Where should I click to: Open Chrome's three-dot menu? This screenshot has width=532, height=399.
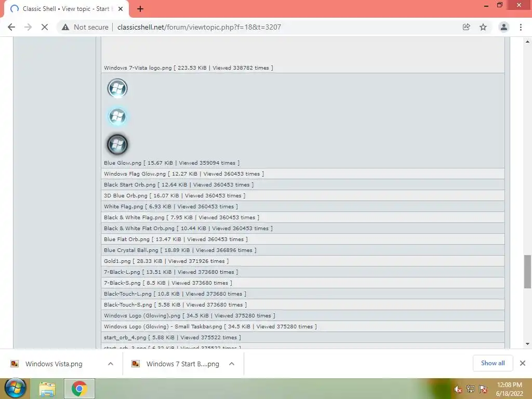coord(521,27)
